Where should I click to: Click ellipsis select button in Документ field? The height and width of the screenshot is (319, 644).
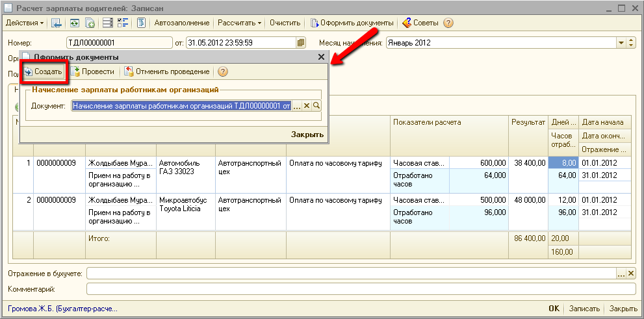(297, 105)
